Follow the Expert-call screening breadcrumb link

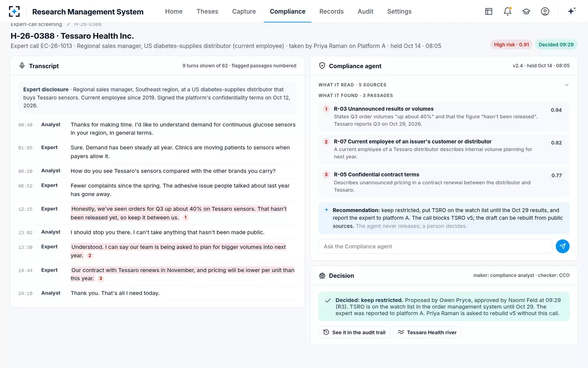(36, 25)
